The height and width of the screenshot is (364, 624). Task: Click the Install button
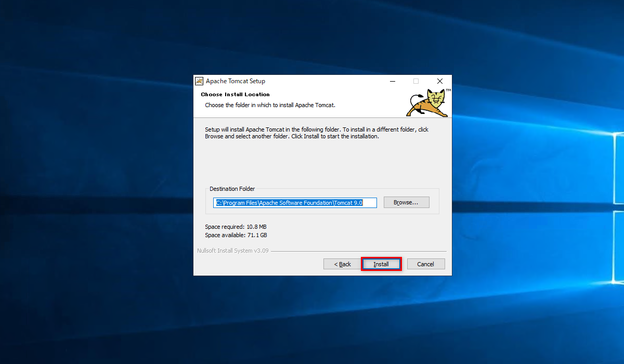pyautogui.click(x=381, y=264)
